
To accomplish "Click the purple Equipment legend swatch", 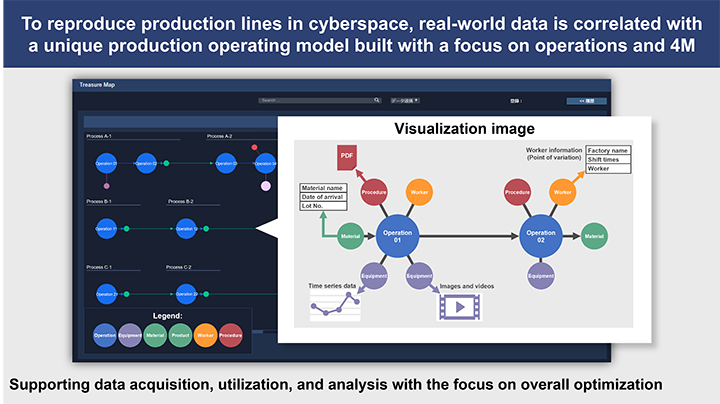I will [x=130, y=335].
